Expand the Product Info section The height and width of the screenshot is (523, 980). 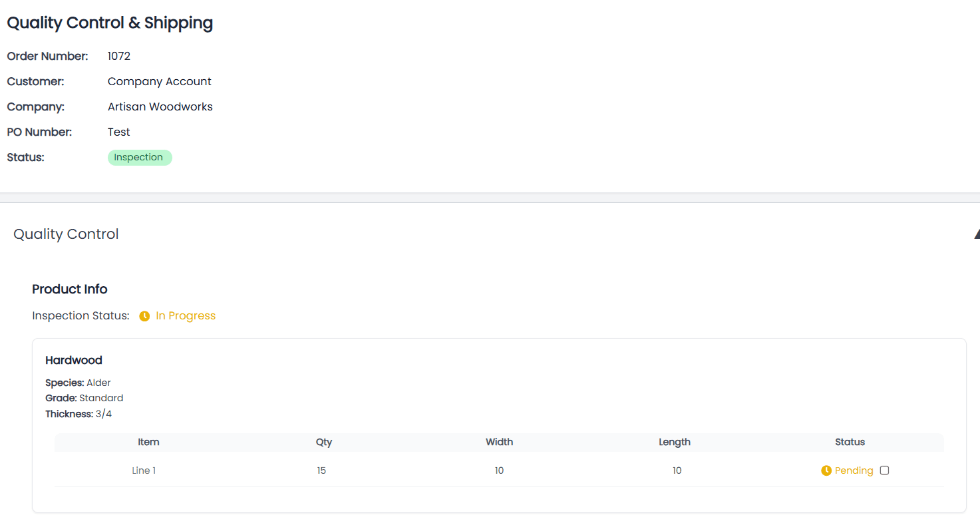click(x=69, y=289)
